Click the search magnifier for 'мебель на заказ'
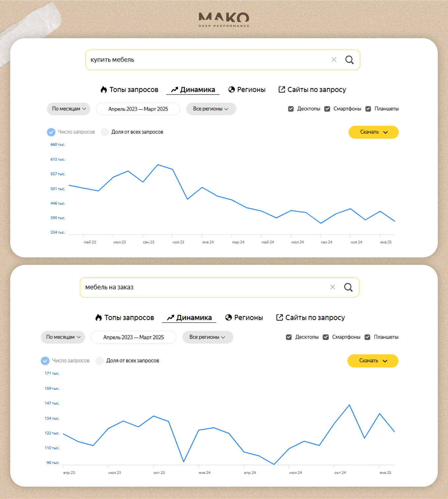This screenshot has width=448, height=499. [x=348, y=288]
